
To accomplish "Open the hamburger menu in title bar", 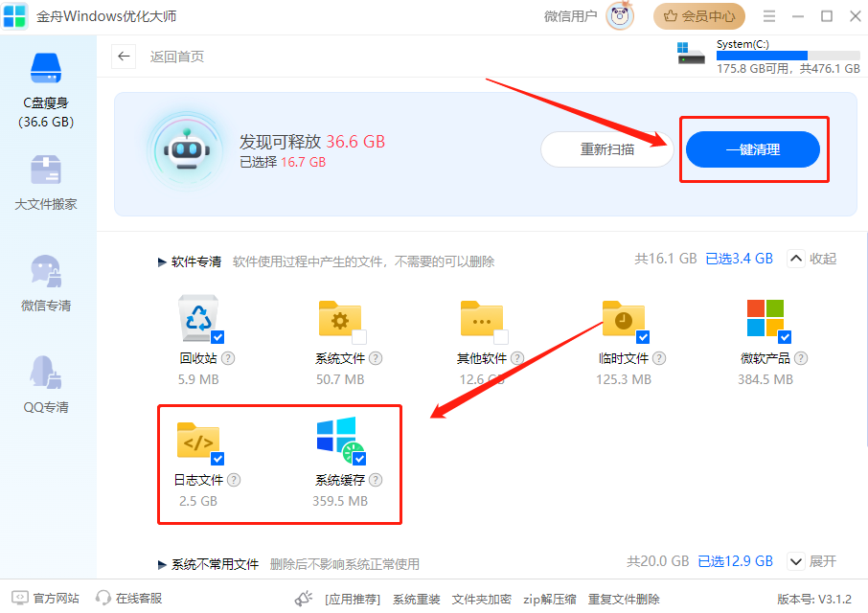I will click(769, 16).
